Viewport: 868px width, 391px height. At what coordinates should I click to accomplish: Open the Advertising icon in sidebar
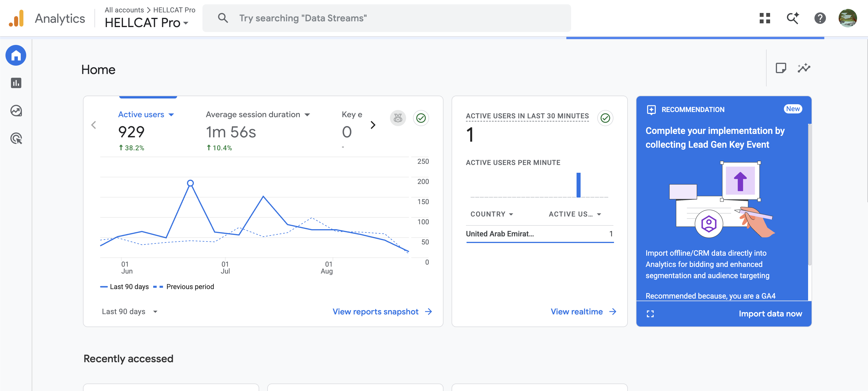[16, 138]
